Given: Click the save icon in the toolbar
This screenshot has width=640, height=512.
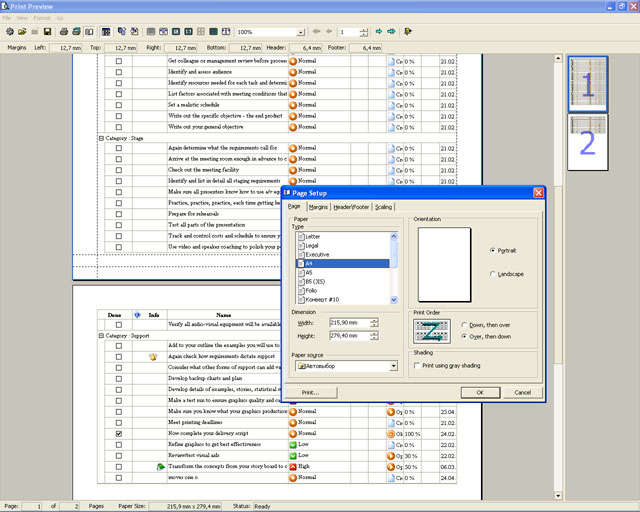Looking at the screenshot, I should point(47,32).
